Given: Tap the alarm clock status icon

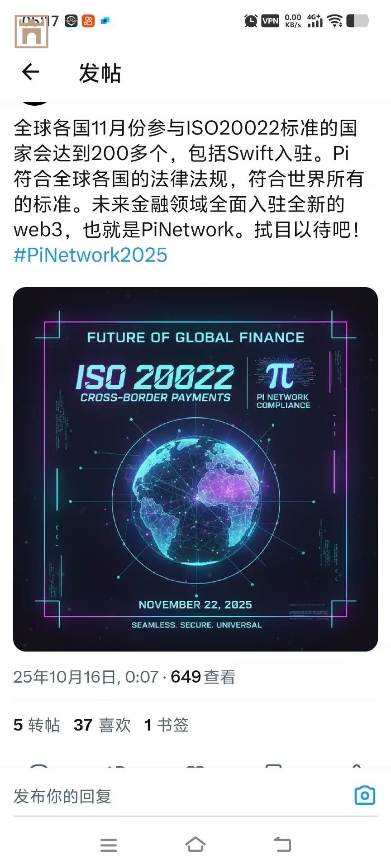Looking at the screenshot, I should (x=251, y=21).
